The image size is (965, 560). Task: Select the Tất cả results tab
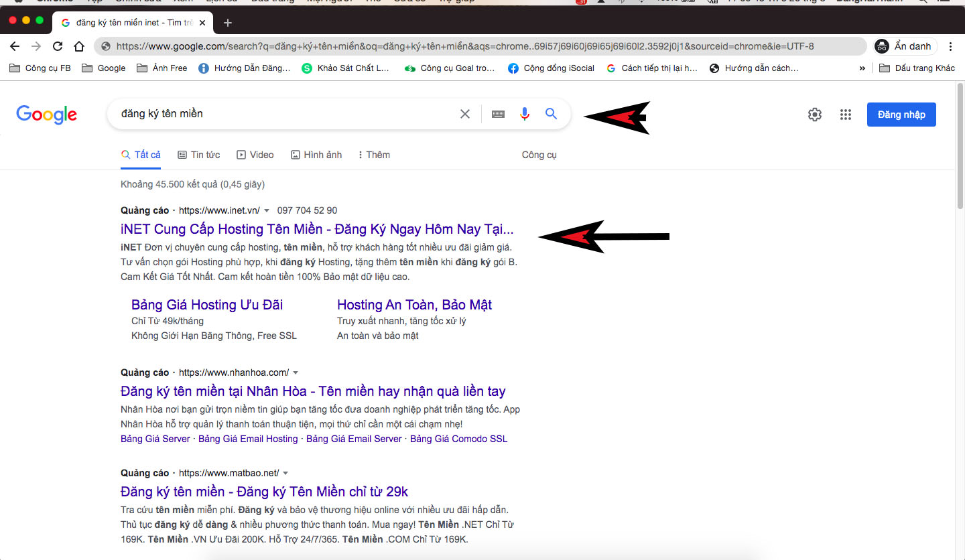[x=141, y=155]
